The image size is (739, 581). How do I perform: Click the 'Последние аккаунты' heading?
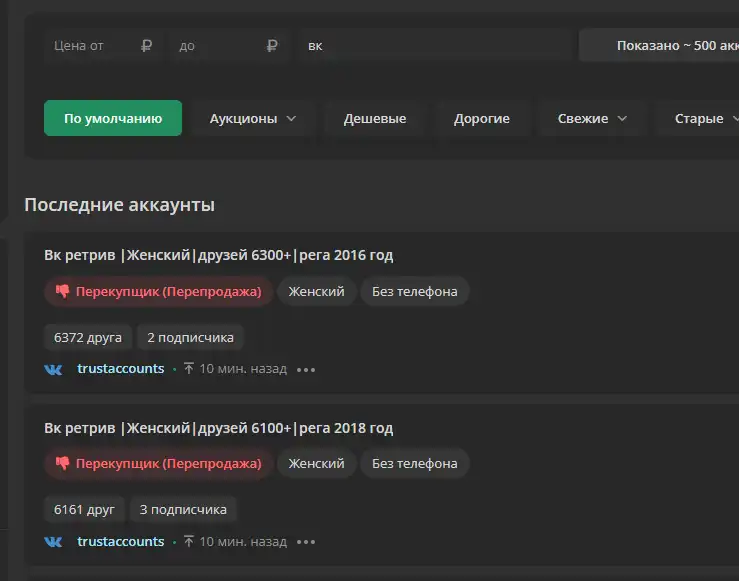tap(120, 205)
